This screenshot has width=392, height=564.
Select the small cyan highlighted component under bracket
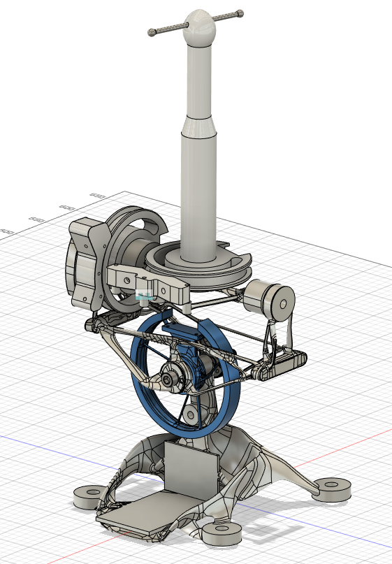tap(144, 296)
